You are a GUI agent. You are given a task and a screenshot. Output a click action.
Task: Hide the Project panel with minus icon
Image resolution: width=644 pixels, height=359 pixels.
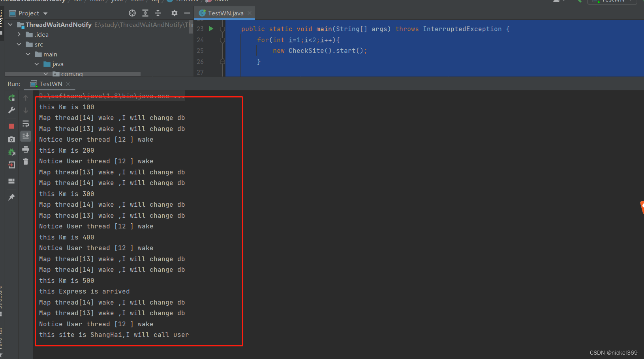tap(187, 13)
